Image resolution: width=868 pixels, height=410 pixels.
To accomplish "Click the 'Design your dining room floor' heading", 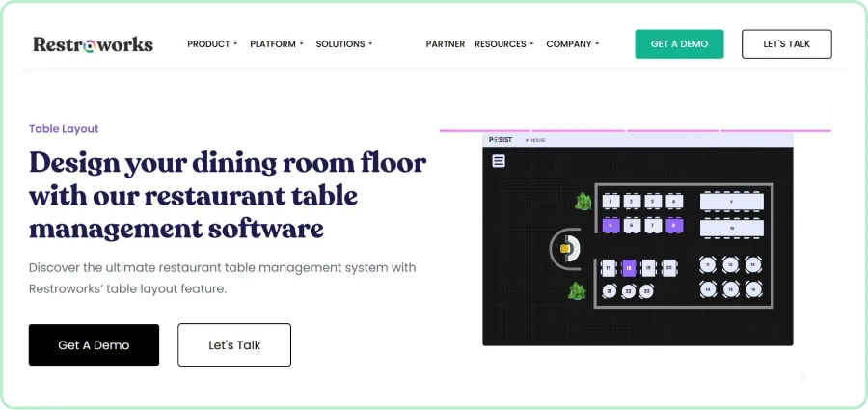I will coord(228,196).
